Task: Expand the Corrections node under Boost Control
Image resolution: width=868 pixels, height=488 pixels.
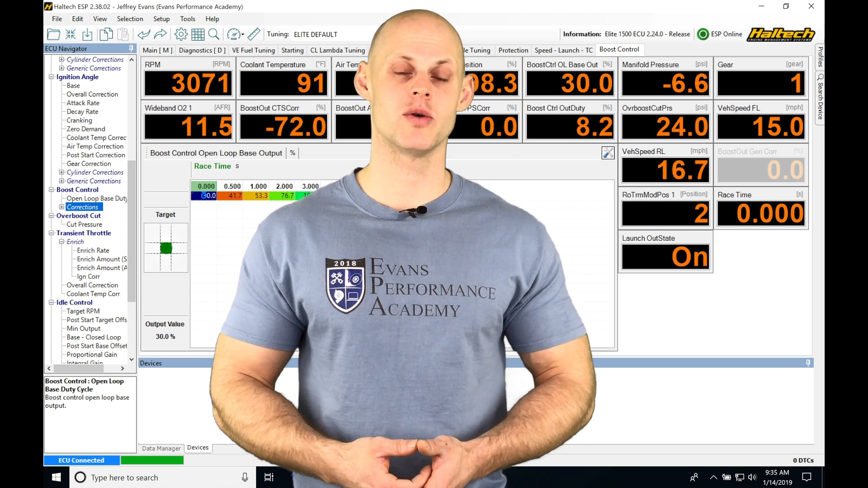Action: click(x=61, y=207)
